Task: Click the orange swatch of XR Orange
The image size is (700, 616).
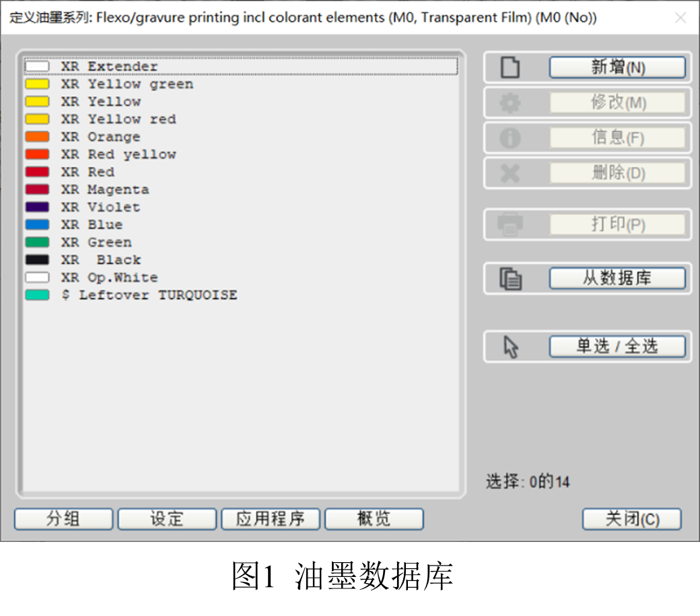Action: pyautogui.click(x=37, y=137)
